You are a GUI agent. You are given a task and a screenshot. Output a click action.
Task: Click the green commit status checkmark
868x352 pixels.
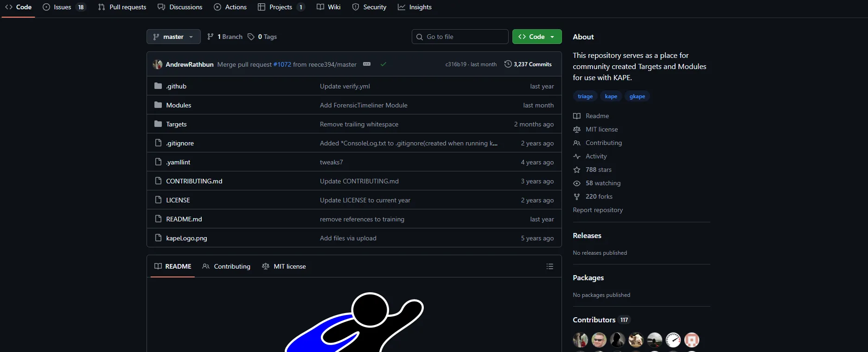383,64
